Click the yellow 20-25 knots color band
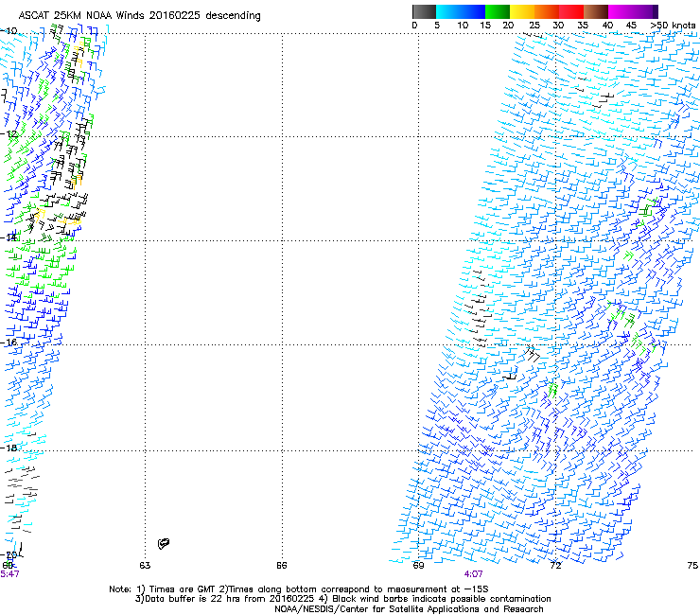The width and height of the screenshot is (700, 615). (522, 11)
